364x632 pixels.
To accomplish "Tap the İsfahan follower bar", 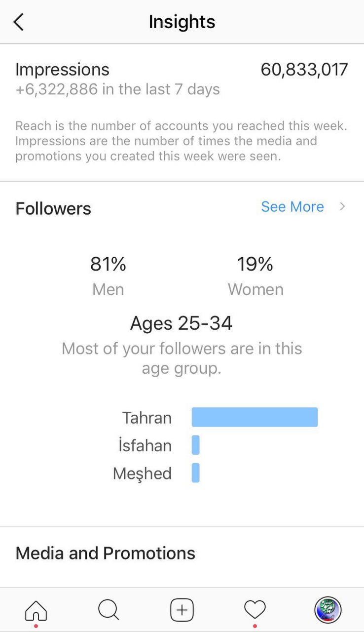I will 196,445.
